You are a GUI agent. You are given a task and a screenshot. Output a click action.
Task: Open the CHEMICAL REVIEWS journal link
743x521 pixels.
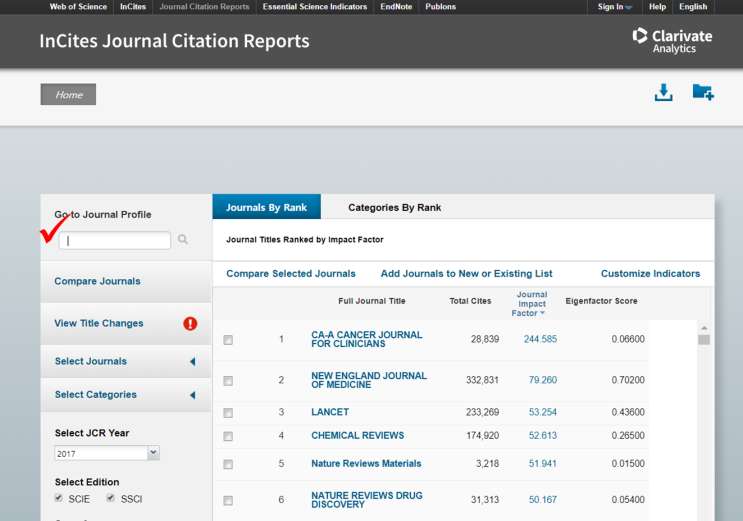[357, 435]
